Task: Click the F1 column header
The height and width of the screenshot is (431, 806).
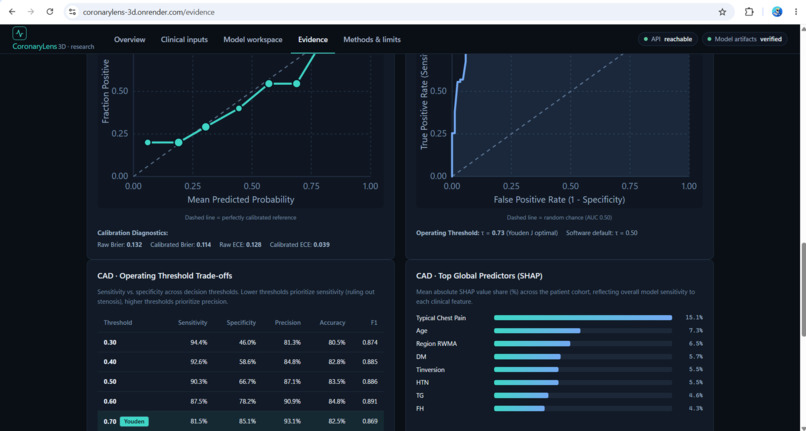Action: click(x=374, y=323)
